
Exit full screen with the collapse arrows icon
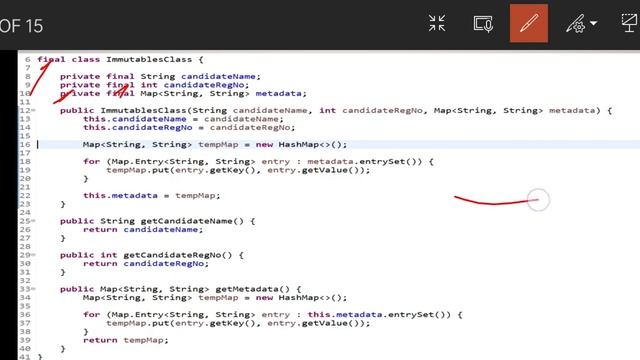click(x=437, y=23)
